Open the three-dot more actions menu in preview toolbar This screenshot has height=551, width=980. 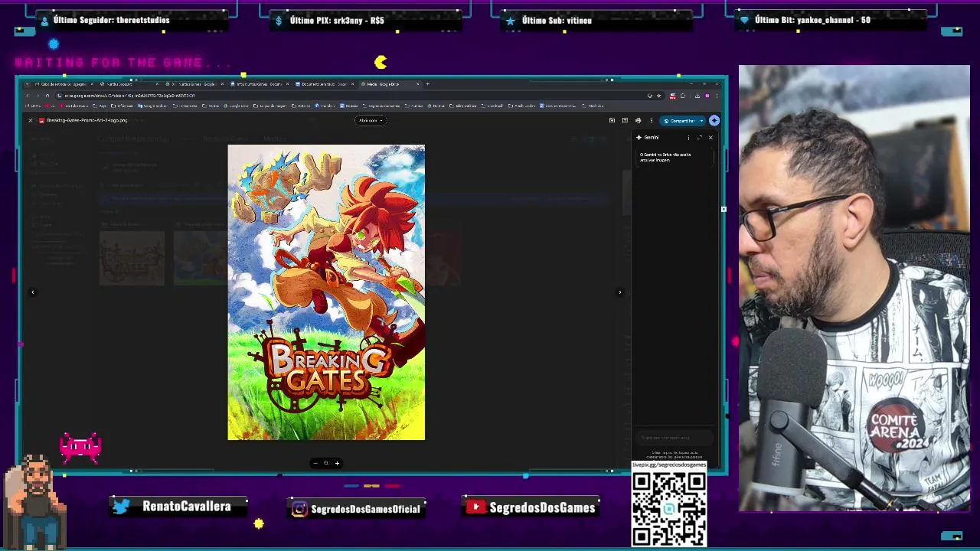(651, 120)
